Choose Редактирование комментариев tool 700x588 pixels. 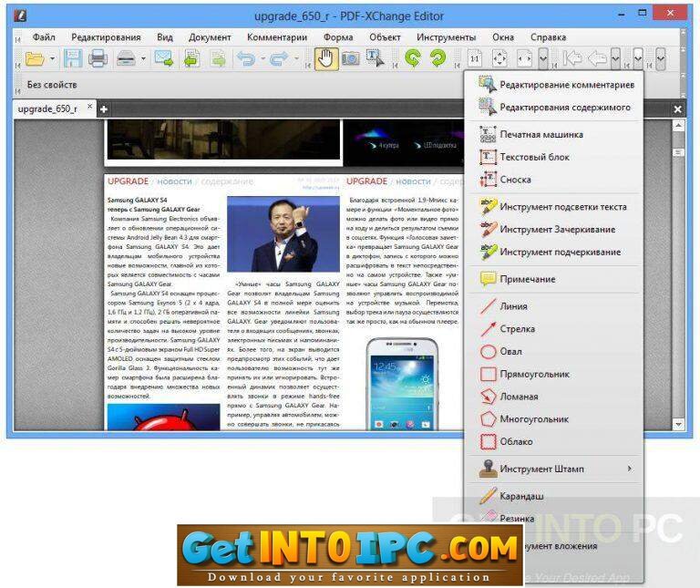553,85
